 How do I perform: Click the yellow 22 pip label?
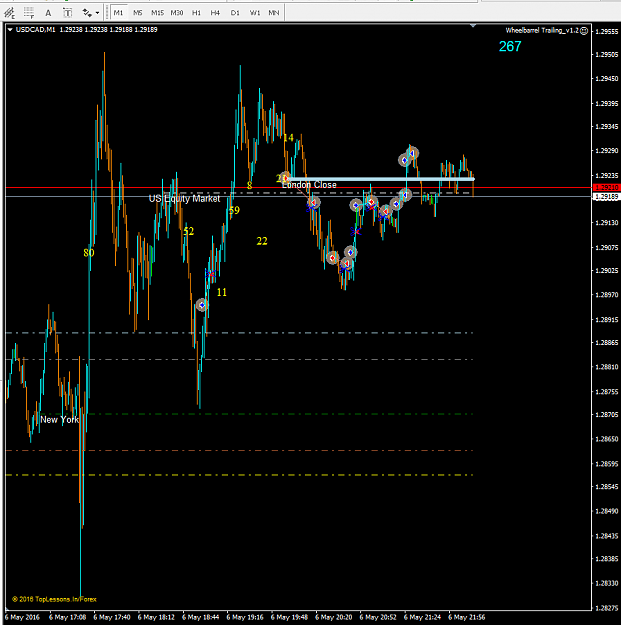click(x=262, y=241)
